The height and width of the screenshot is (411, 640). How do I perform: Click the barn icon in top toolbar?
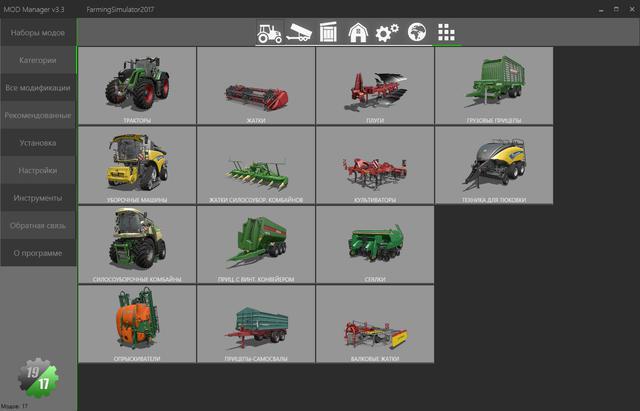click(358, 33)
